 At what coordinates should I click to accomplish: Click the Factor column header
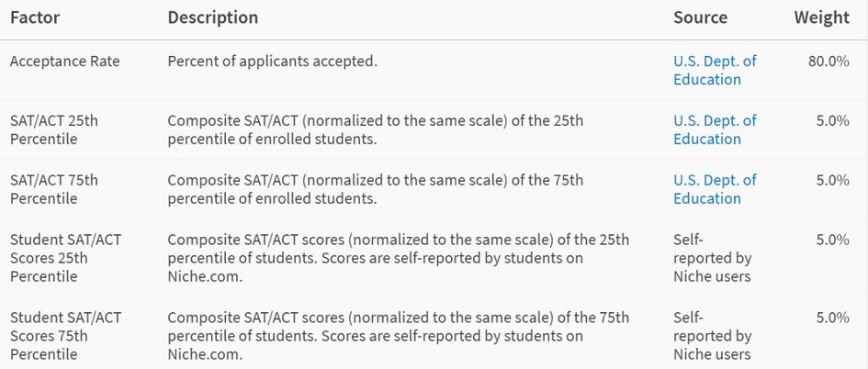[x=35, y=17]
